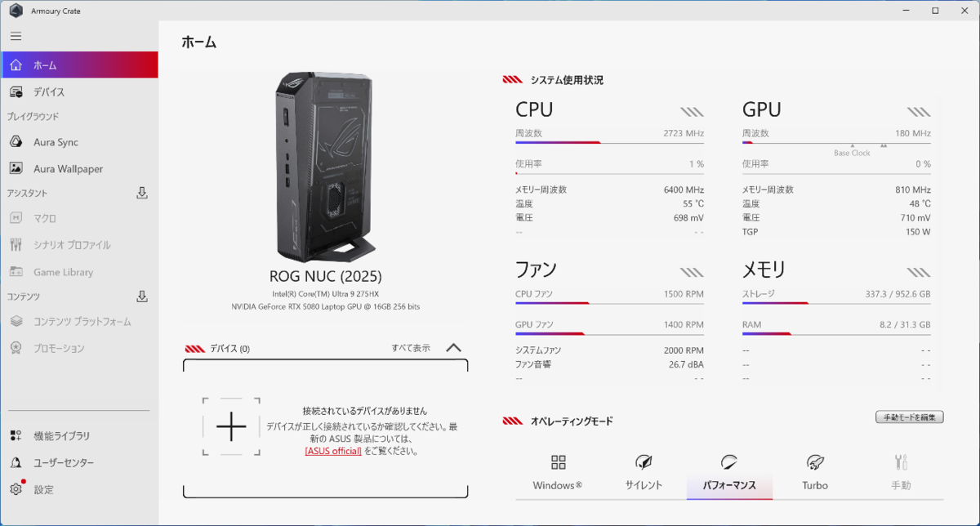Viewport: 980px width, 526px height.
Task: Click the CPU ファン RPM bar
Action: [x=609, y=303]
